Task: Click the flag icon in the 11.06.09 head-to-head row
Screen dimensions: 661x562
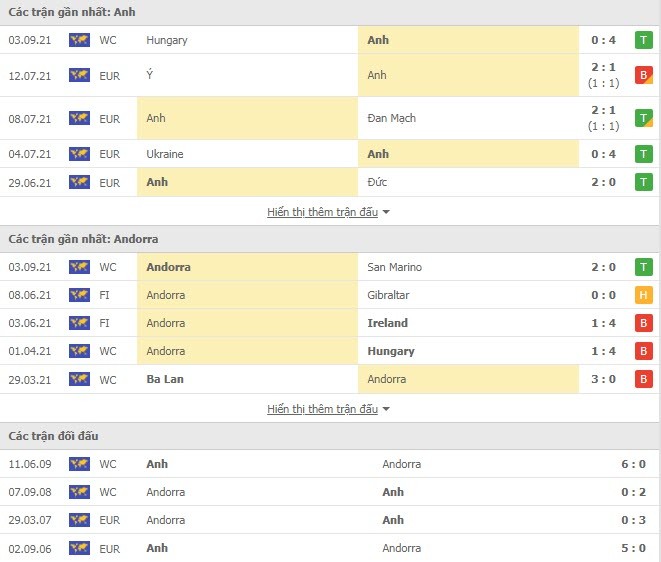Action: (x=79, y=464)
